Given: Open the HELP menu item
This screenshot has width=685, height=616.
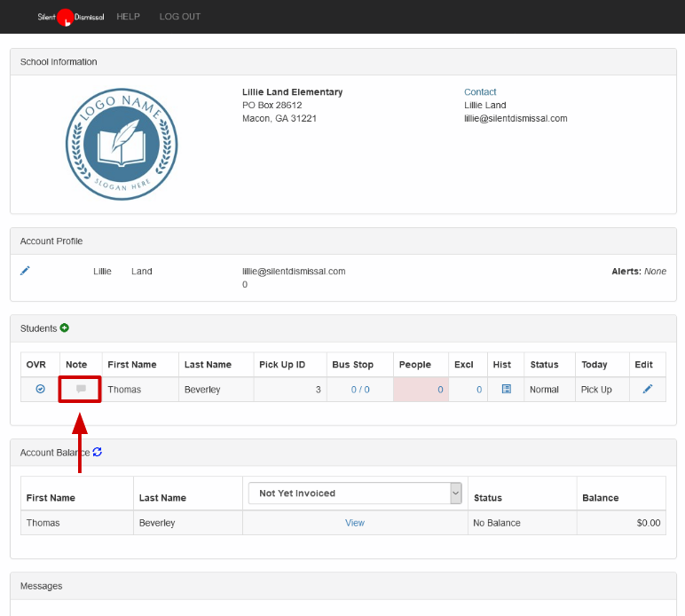Looking at the screenshot, I should [128, 17].
